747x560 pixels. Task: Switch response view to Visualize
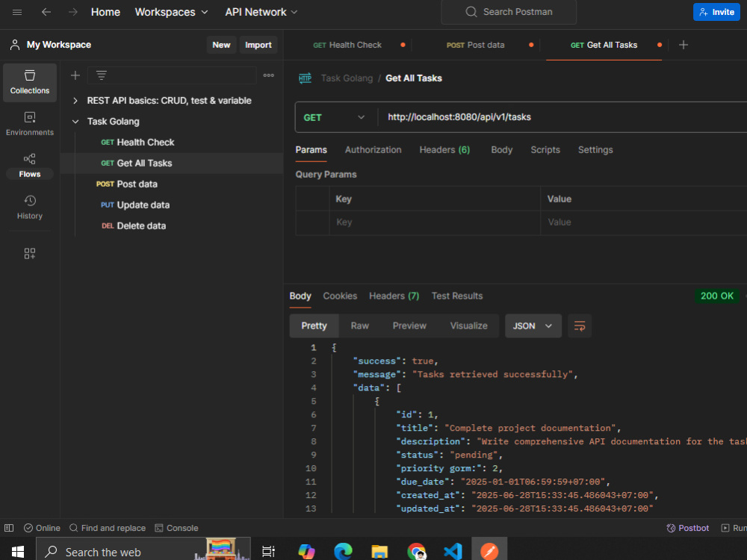(x=469, y=326)
